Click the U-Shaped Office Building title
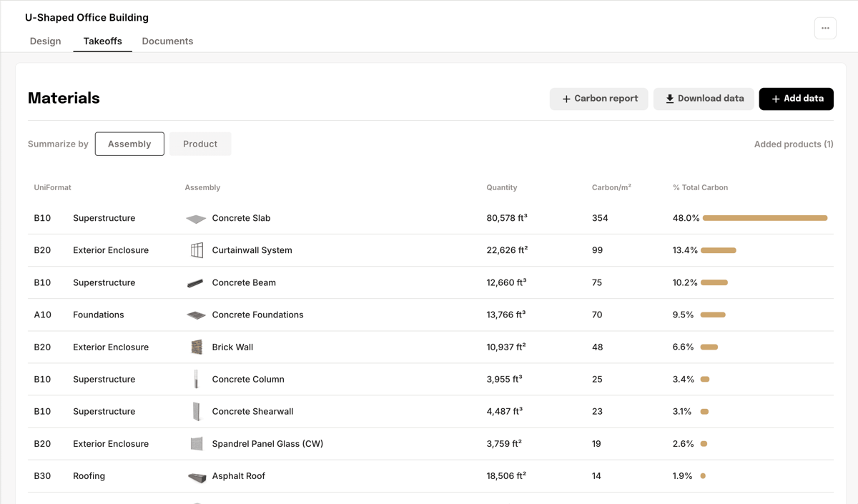858x504 pixels. click(x=87, y=17)
